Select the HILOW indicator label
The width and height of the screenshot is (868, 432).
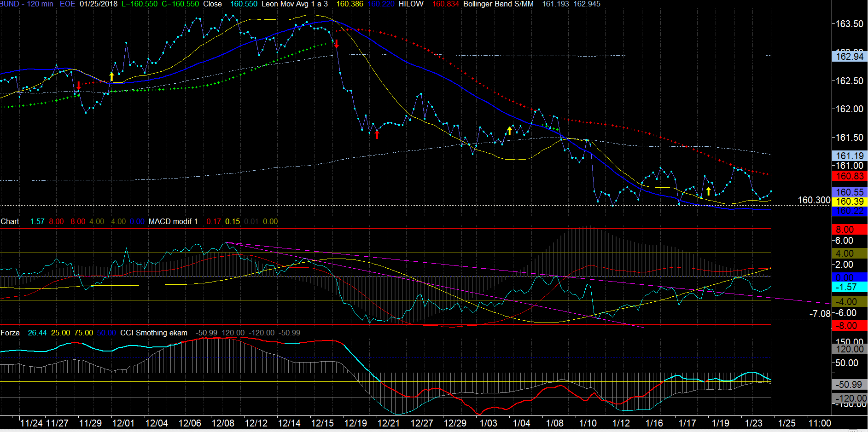point(411,4)
